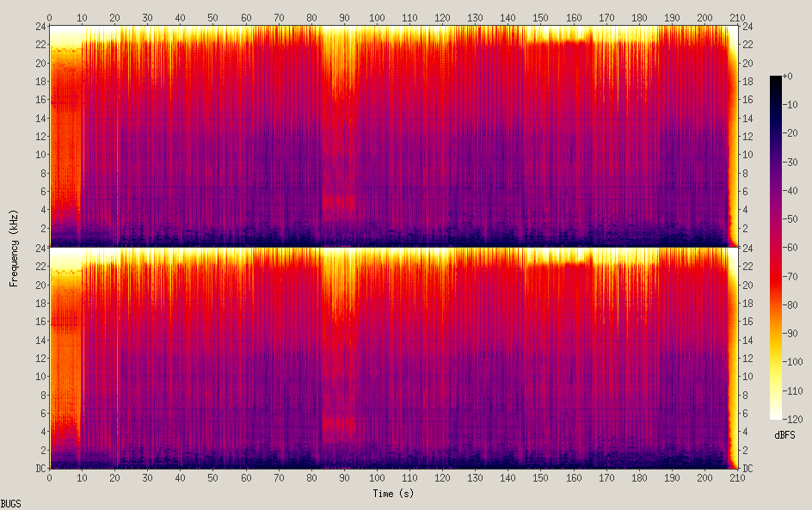Click the lower channel spectrogram plot
The height and width of the screenshot is (510, 812).
pos(394,358)
